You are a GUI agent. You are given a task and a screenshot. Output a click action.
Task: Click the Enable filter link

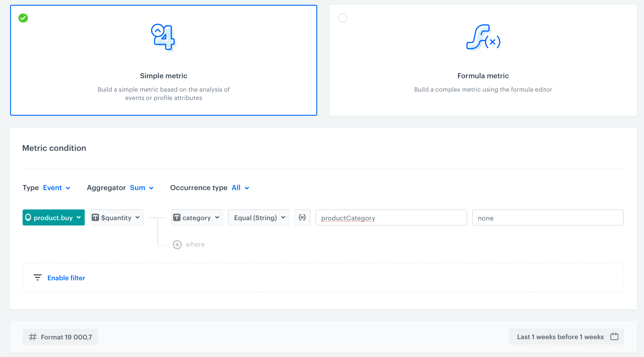pyautogui.click(x=66, y=278)
